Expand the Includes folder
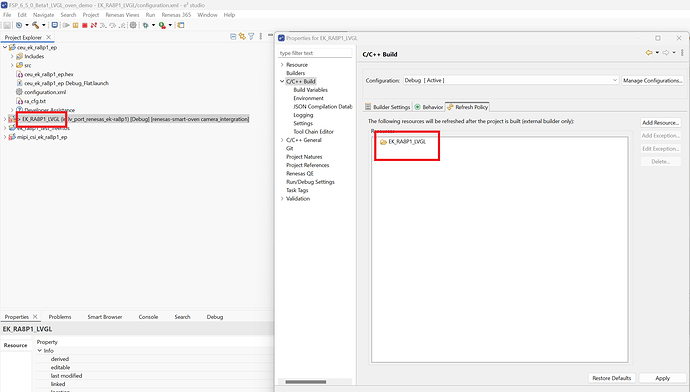Image resolution: width=690 pixels, height=392 pixels. point(12,56)
